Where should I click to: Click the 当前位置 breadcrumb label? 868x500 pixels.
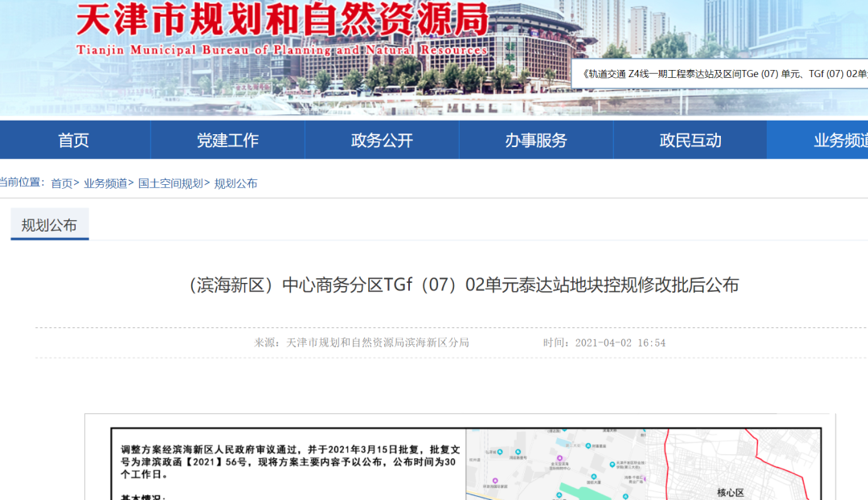(x=22, y=182)
